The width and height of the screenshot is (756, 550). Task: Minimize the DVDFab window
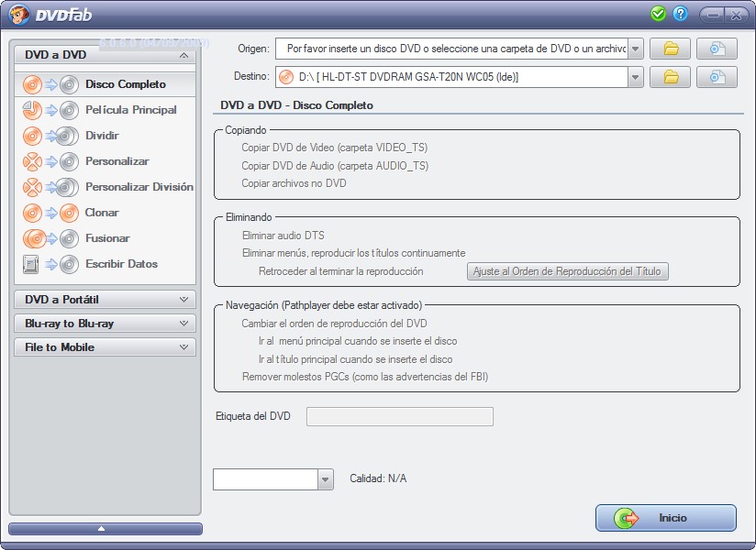pos(713,15)
